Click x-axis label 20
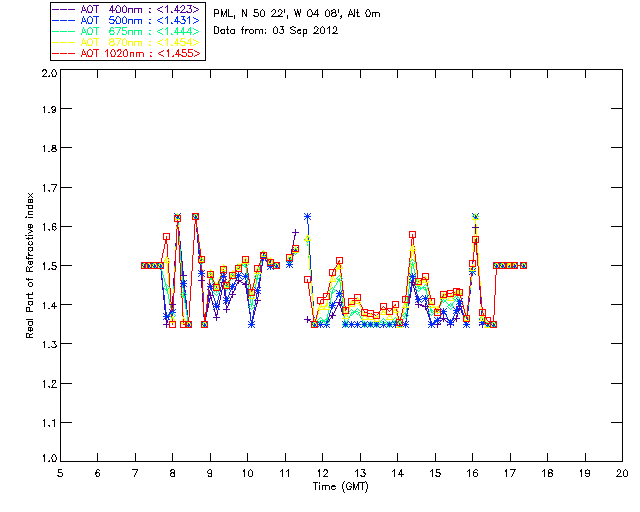Image resolution: width=640 pixels, height=512 pixels. (x=622, y=473)
